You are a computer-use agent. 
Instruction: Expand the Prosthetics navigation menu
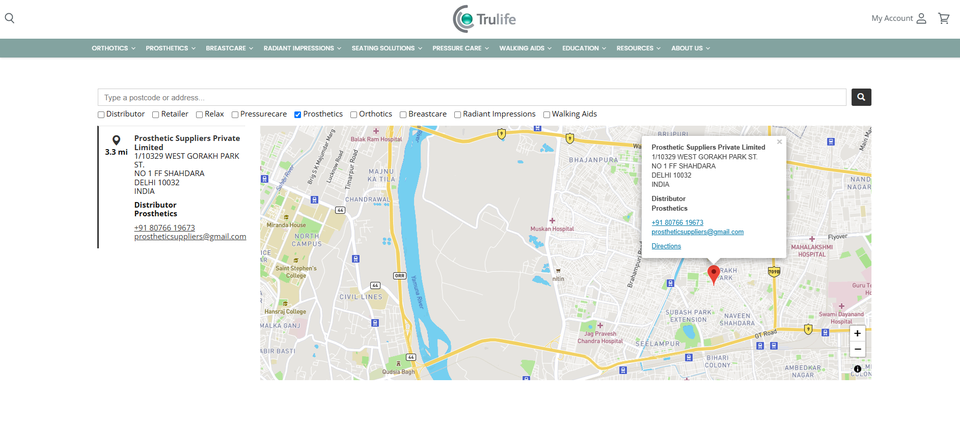pyautogui.click(x=170, y=48)
